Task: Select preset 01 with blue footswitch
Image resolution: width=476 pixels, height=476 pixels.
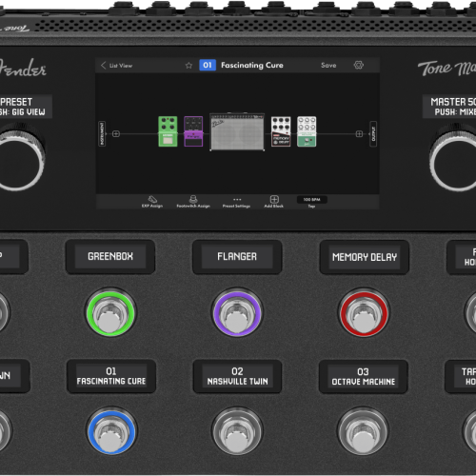Action: 111,431
